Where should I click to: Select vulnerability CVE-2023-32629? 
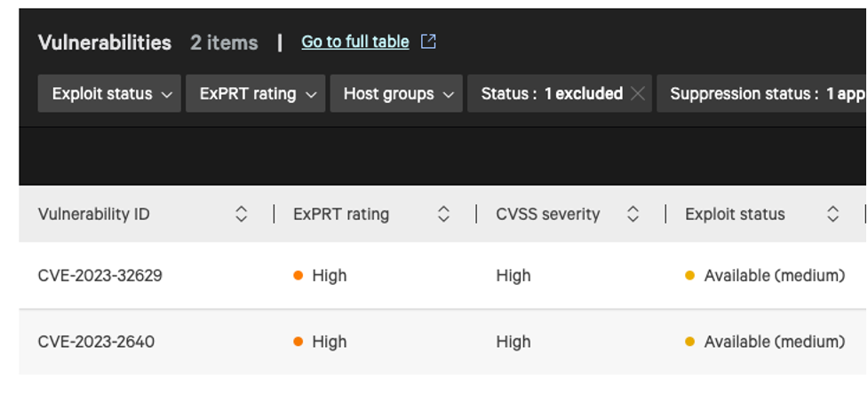pyautogui.click(x=100, y=275)
